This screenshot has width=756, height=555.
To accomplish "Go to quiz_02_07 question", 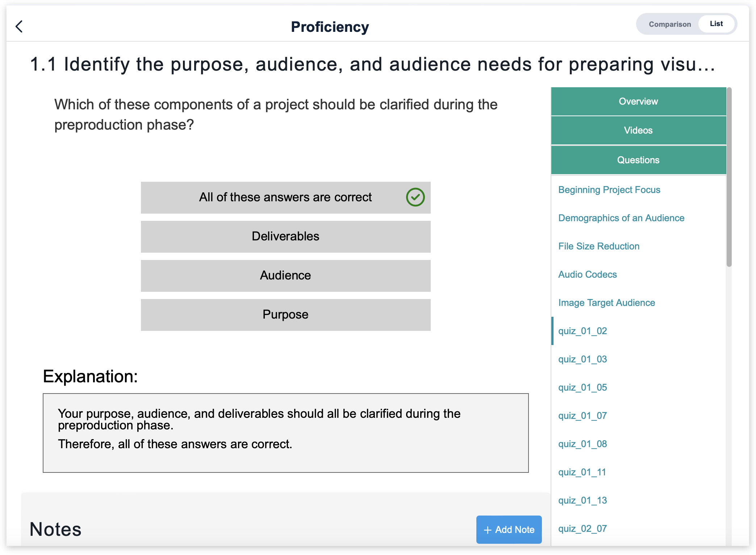I will [582, 529].
